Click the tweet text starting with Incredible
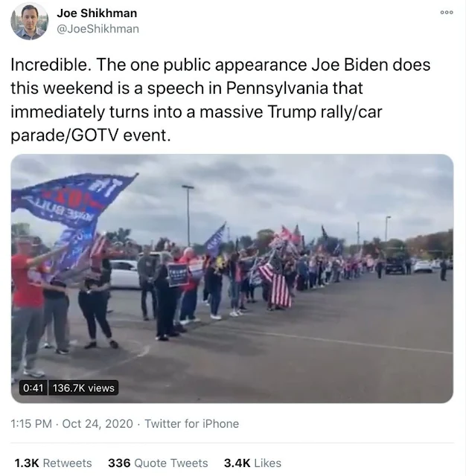This screenshot has width=466, height=476. tap(220, 100)
